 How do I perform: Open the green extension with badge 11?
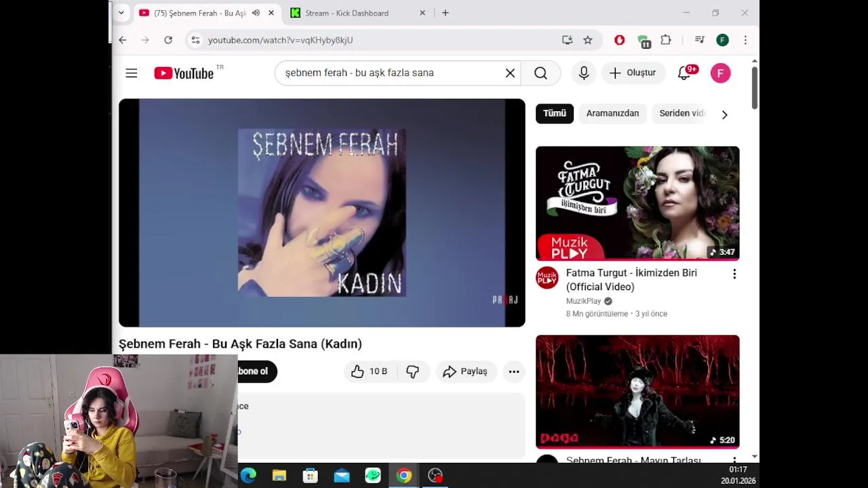pyautogui.click(x=644, y=41)
